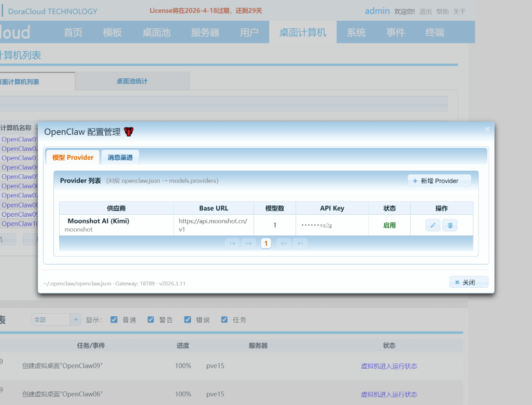Viewport: 532px width, 405px height.
Task: Click 虚拟机进入运行状态 link for OpenClaw06
Action: pos(389,395)
